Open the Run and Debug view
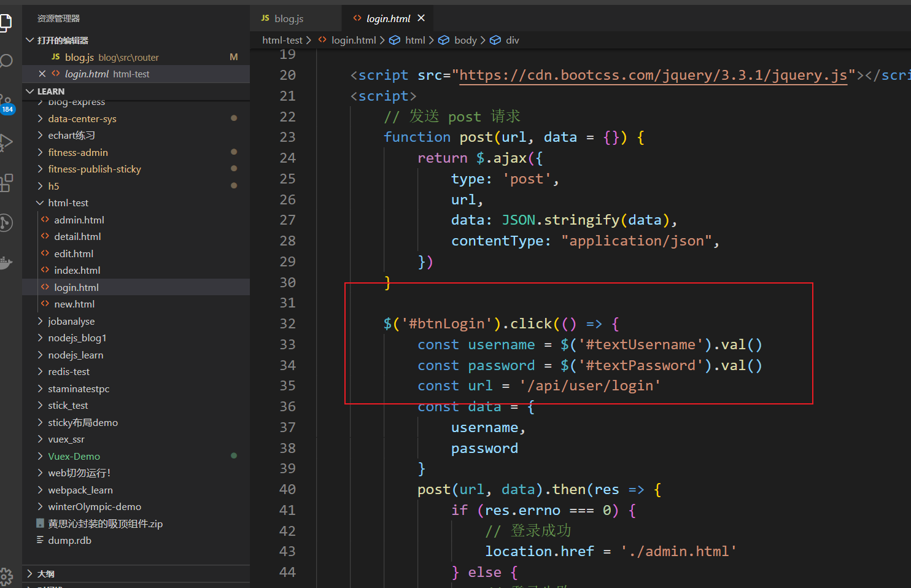The width and height of the screenshot is (911, 588). [6, 142]
